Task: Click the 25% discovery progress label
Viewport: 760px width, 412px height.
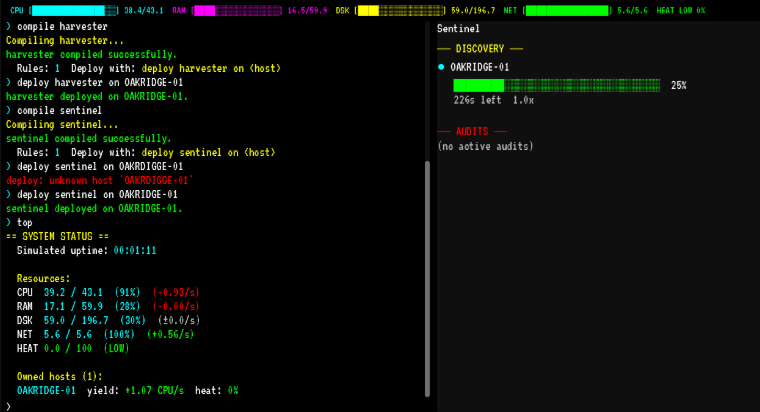Action: point(679,86)
